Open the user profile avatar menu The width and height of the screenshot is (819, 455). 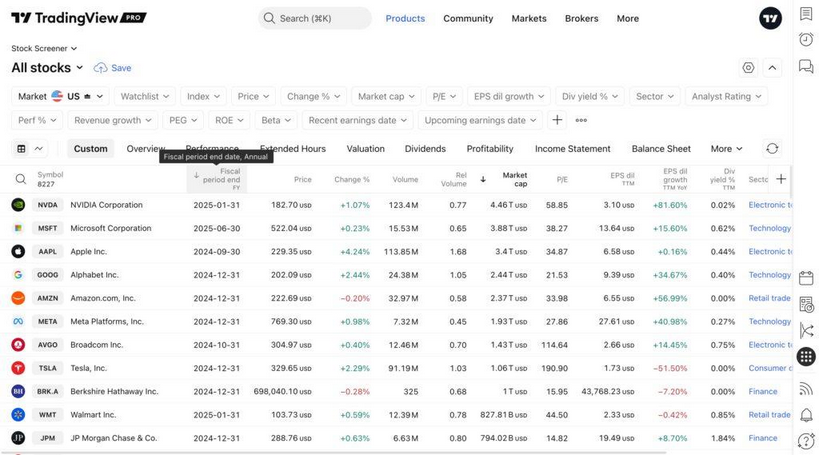(x=770, y=18)
